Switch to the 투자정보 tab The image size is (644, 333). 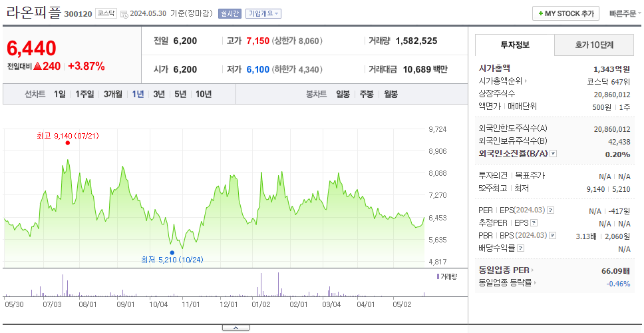tap(515, 45)
